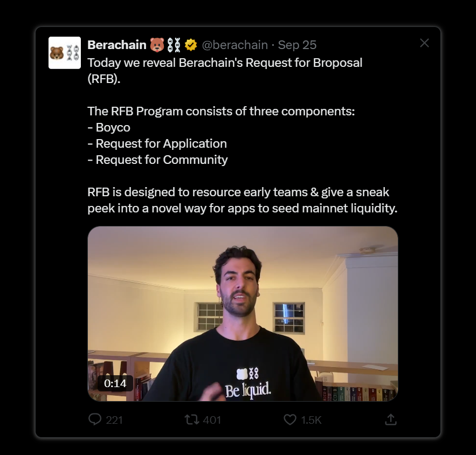This screenshot has height=455, width=476.
Task: Click the "Request for Community" line
Action: [x=157, y=160]
